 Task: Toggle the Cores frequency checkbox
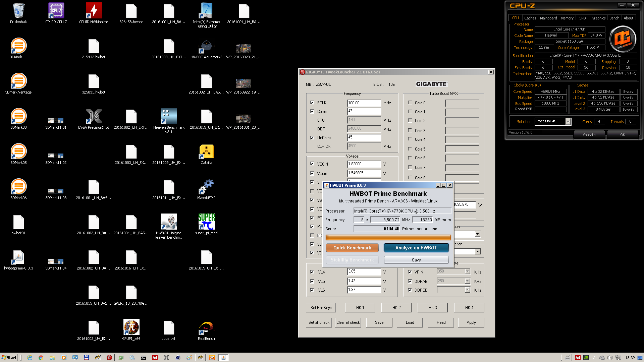[x=312, y=111]
